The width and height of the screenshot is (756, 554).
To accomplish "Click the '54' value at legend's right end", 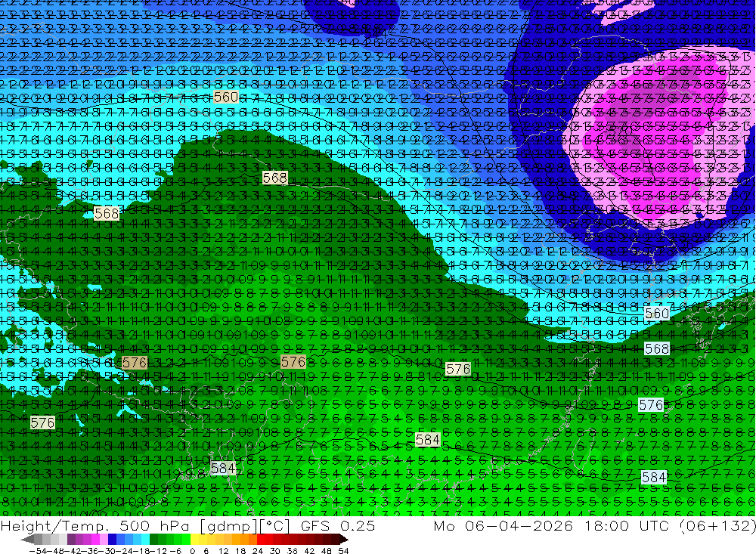I will [x=343, y=551].
